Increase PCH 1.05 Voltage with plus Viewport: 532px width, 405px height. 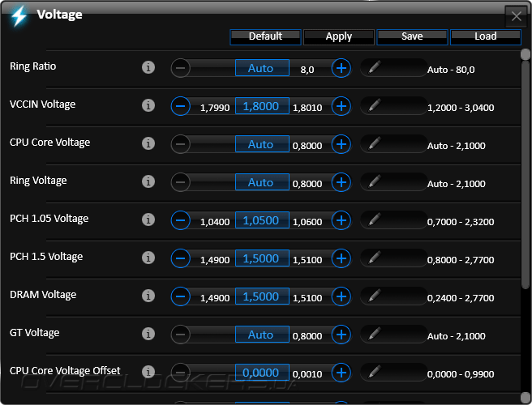341,220
